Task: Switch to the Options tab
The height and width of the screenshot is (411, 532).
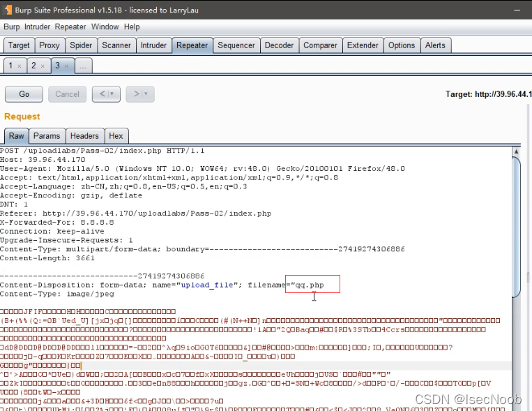Action: point(402,45)
